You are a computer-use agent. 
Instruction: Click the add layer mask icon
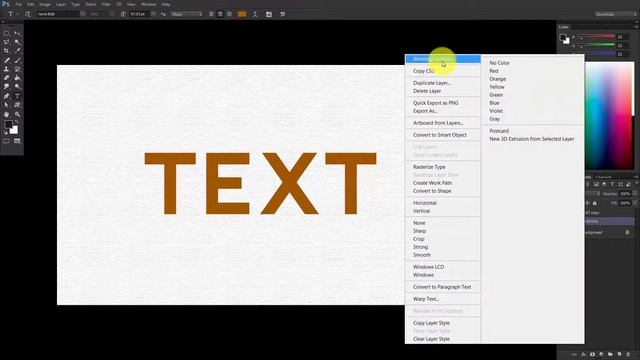click(x=592, y=354)
